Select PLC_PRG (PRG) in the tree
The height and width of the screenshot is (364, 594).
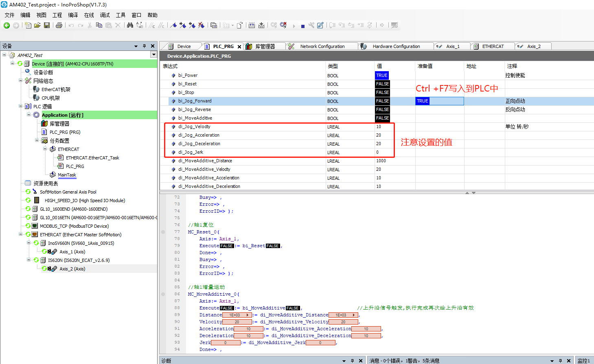pyautogui.click(x=65, y=132)
